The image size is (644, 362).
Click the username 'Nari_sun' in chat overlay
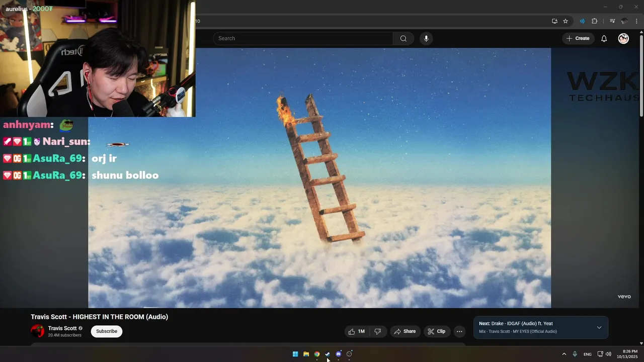pyautogui.click(x=65, y=142)
